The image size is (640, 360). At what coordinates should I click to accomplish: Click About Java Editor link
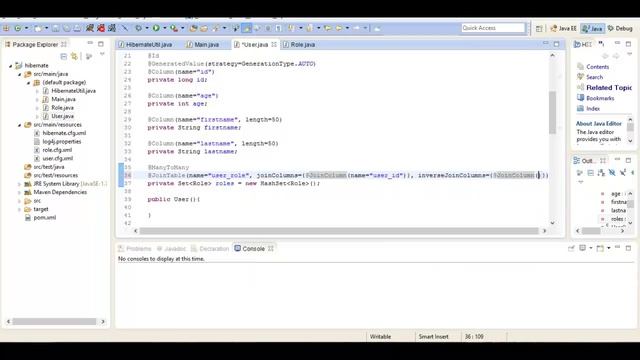598,123
